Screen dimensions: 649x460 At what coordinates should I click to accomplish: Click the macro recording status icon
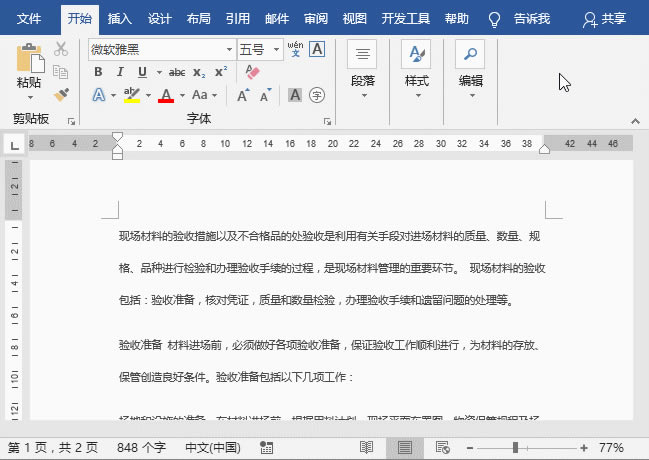coord(266,448)
